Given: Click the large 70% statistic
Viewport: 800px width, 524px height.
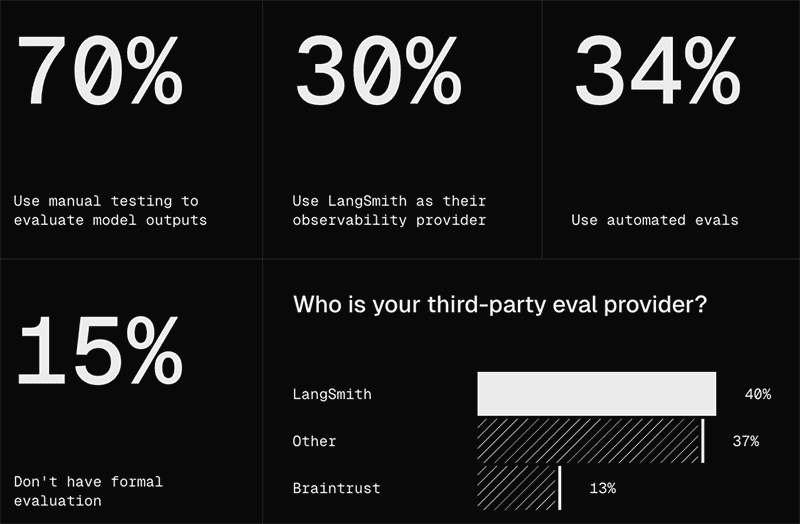Looking at the screenshot, I should click(99, 70).
